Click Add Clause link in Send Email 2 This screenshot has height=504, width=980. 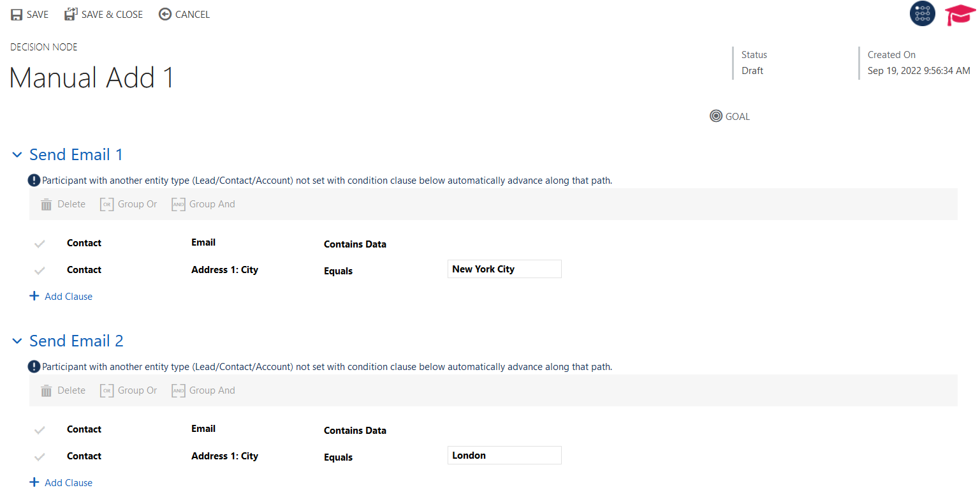(x=68, y=483)
